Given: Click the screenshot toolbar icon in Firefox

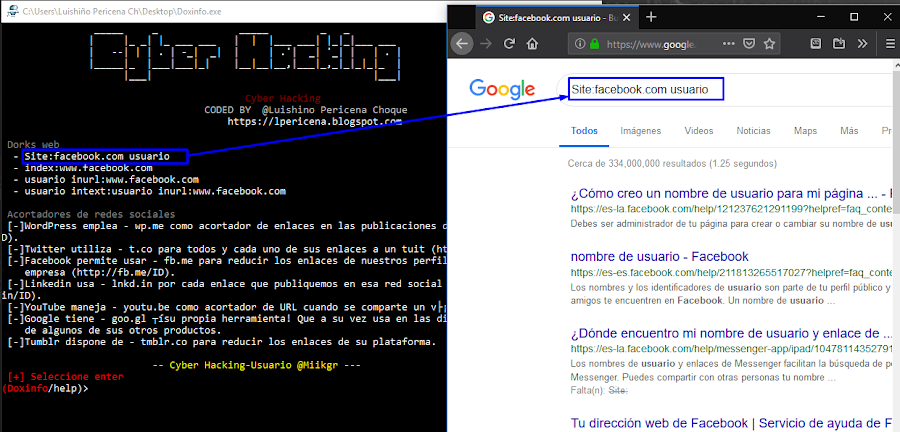Looking at the screenshot, I should tap(816, 44).
